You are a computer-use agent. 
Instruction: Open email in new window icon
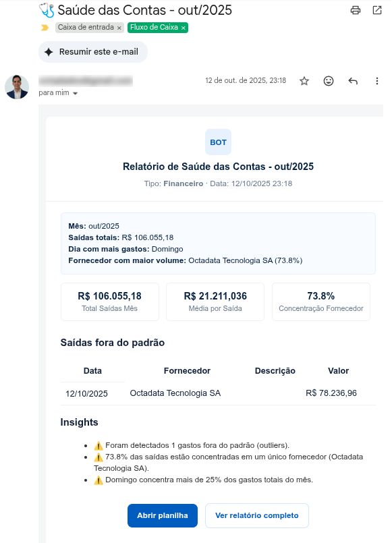(x=376, y=10)
